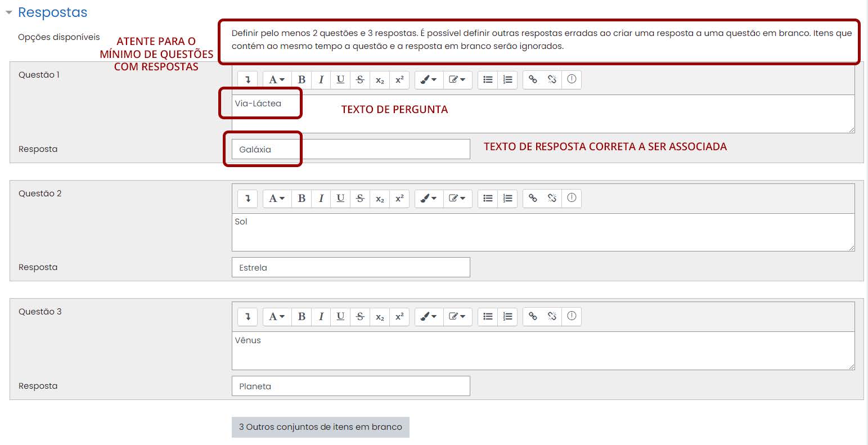
Task: Click the italic icon in Questão 1 toolbar
Action: tap(321, 79)
